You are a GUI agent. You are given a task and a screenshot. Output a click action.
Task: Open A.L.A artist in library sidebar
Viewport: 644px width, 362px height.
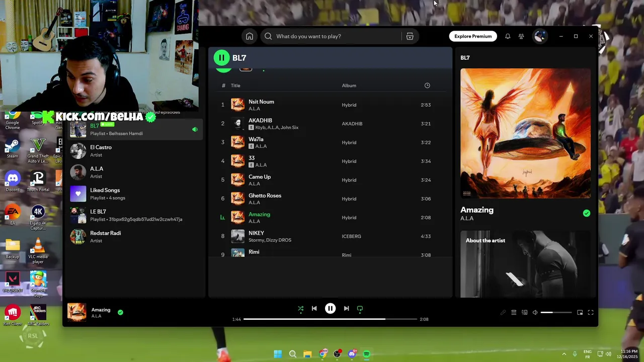coord(135,172)
